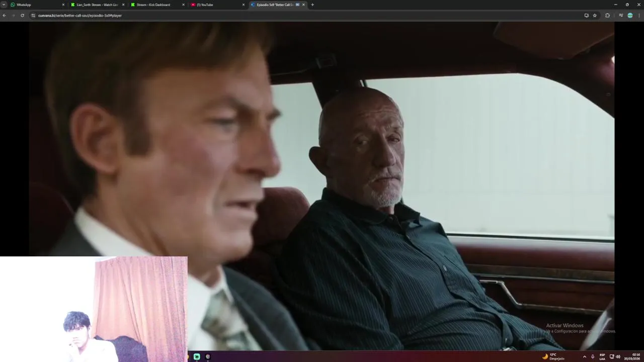Open the tab search dropdown arrow
The image size is (644, 362).
point(4,5)
